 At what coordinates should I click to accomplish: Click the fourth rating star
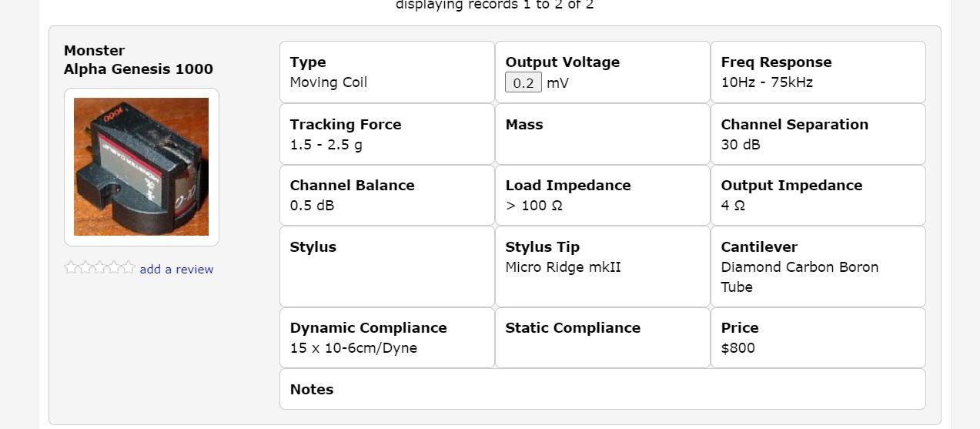[114, 267]
